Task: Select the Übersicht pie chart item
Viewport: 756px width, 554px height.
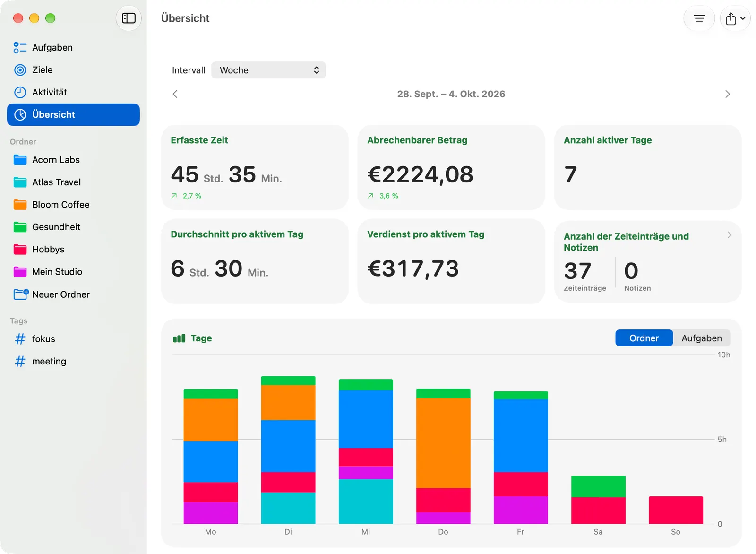Action: (x=73, y=114)
